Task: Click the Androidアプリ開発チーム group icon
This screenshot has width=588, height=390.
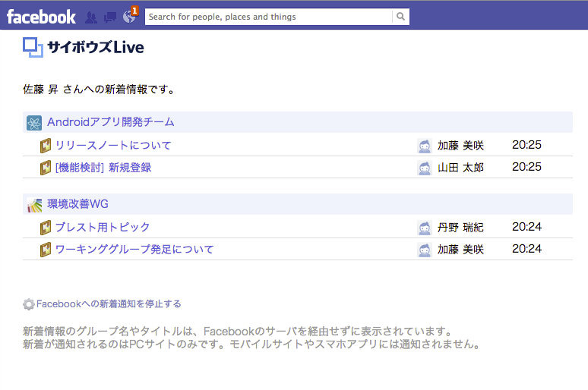Action: coord(34,123)
